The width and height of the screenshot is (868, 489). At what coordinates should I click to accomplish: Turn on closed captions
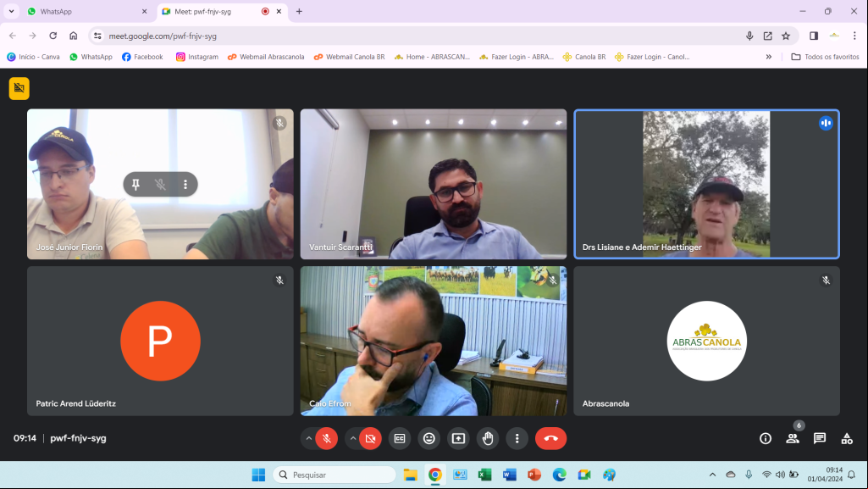tap(400, 439)
